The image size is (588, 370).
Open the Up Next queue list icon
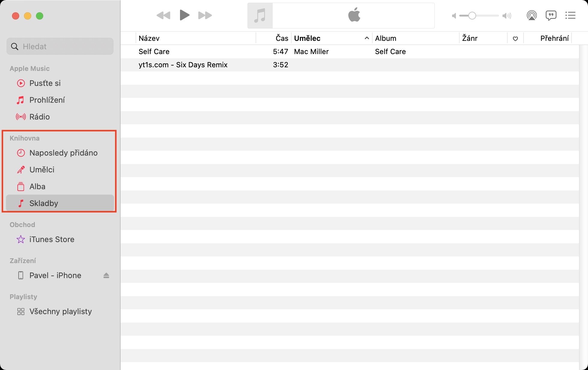pyautogui.click(x=570, y=15)
